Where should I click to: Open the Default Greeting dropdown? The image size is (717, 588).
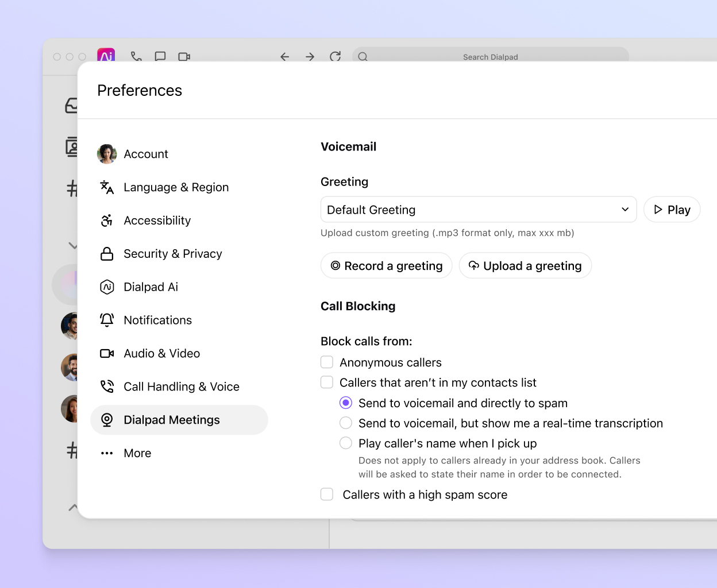point(479,210)
